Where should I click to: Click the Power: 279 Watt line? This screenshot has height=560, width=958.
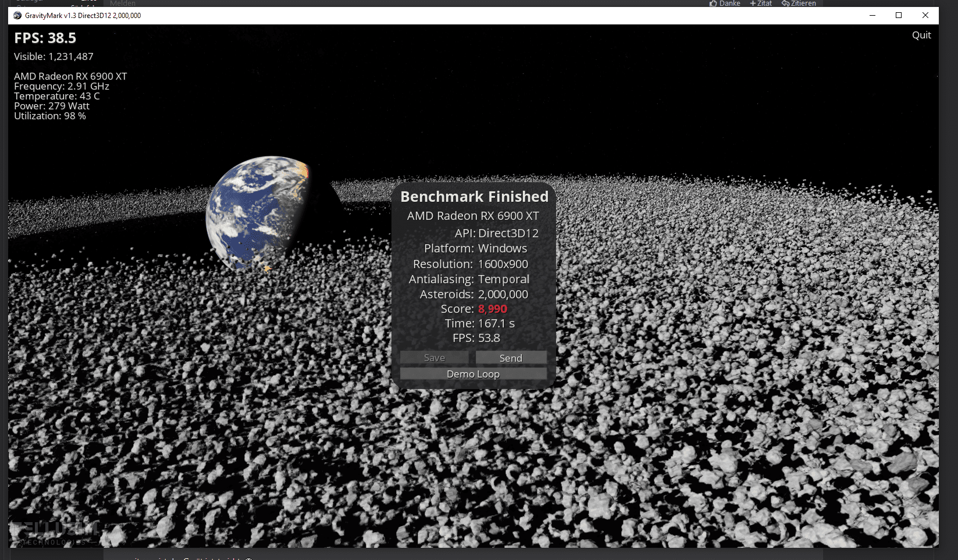pyautogui.click(x=52, y=106)
